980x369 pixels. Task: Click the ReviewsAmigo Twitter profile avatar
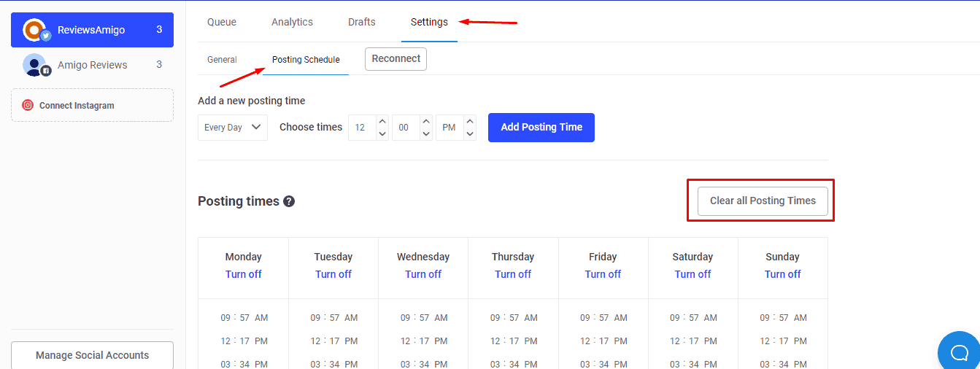(x=34, y=30)
